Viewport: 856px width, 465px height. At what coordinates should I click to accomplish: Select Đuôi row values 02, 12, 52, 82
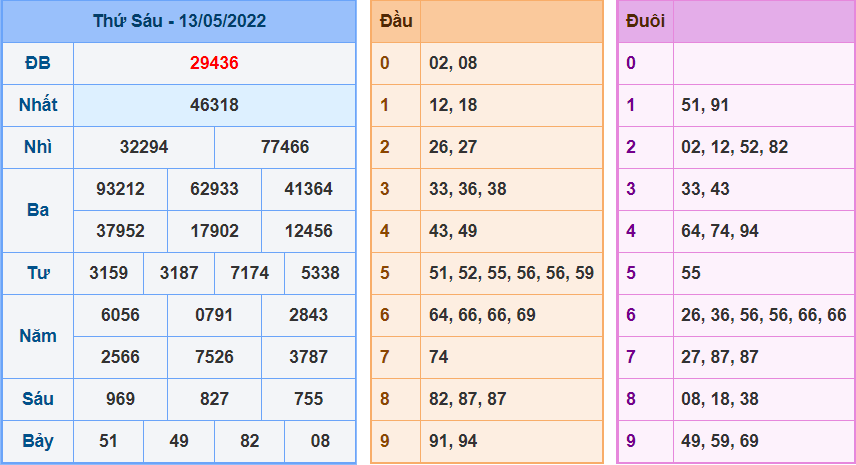(x=734, y=147)
